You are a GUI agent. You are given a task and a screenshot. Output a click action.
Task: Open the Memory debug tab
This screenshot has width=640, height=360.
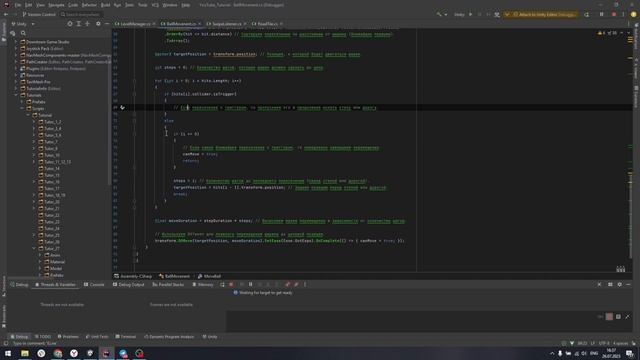[203, 284]
